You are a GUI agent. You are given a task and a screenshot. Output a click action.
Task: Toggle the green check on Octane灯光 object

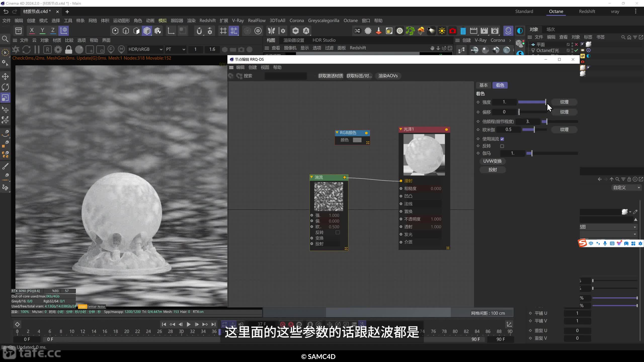click(576, 50)
